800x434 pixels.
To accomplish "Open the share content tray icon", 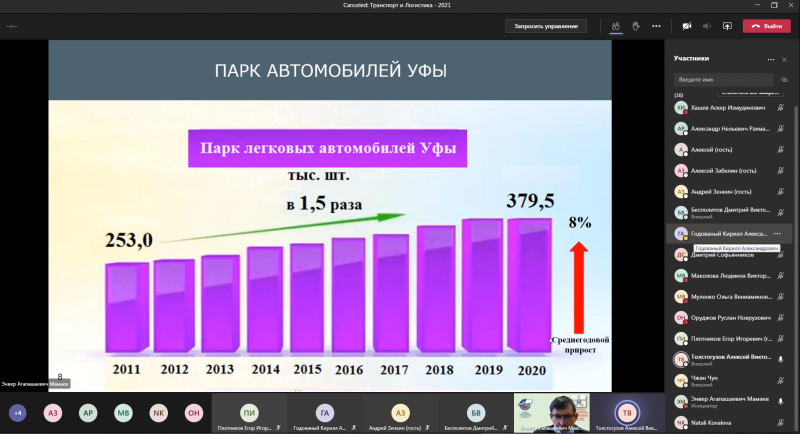I will 727,26.
